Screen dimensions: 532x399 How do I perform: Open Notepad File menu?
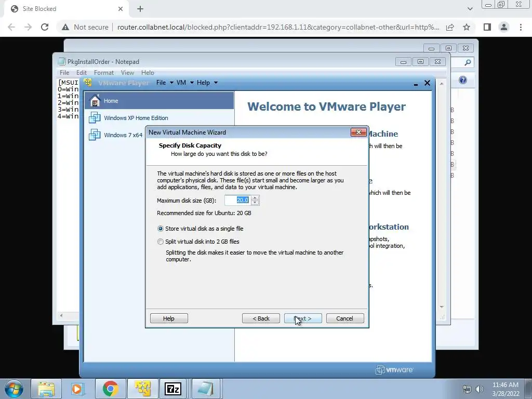pyautogui.click(x=64, y=73)
